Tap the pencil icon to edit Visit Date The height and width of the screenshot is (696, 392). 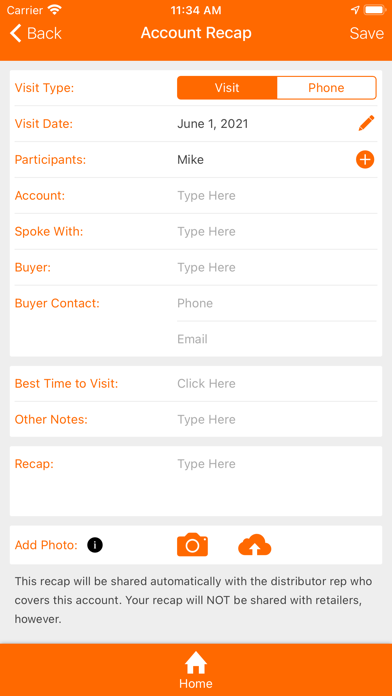point(366,123)
